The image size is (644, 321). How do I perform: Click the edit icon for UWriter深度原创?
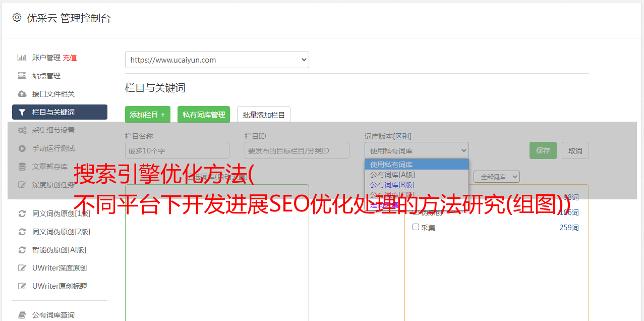click(x=22, y=268)
